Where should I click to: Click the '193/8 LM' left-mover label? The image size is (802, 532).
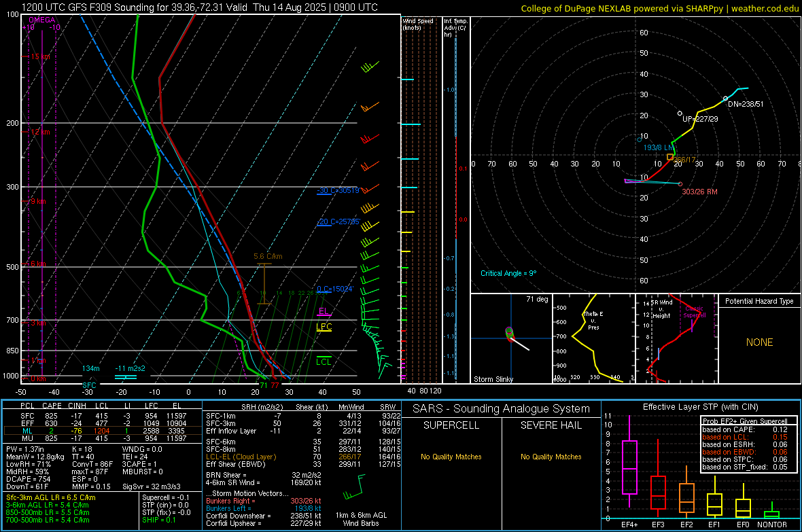pos(659,147)
